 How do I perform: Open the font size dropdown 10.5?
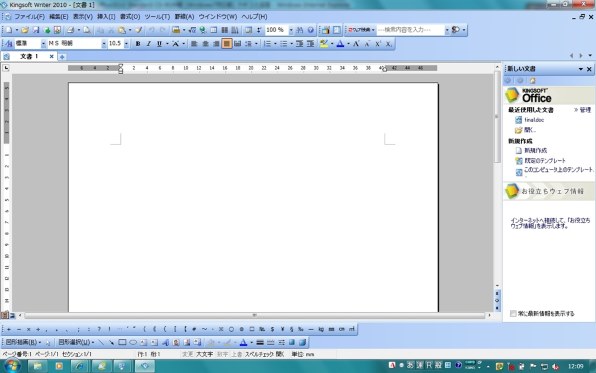(126, 44)
